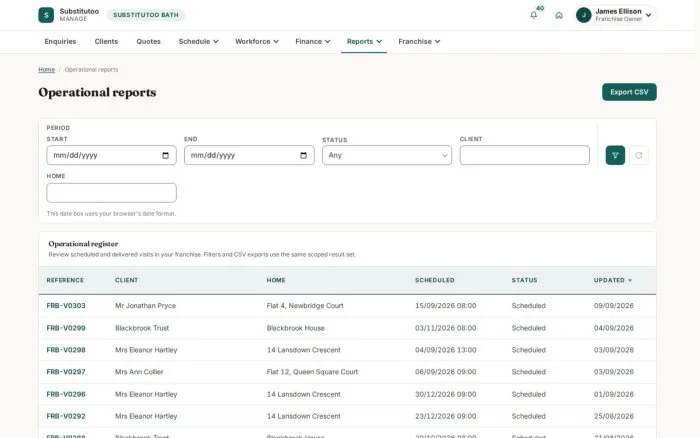700x438 pixels.
Task: Click scheduled time '23/12/2026 09:00'
Action: click(x=446, y=416)
